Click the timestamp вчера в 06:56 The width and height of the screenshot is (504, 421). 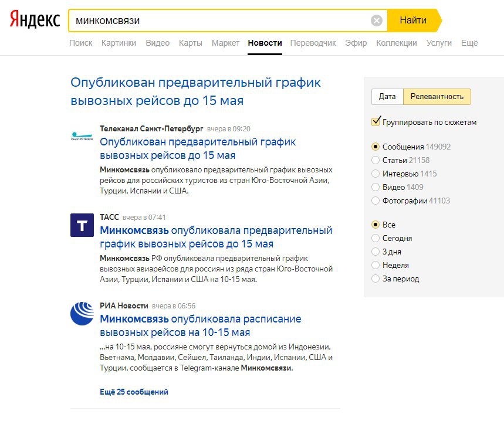174,306
